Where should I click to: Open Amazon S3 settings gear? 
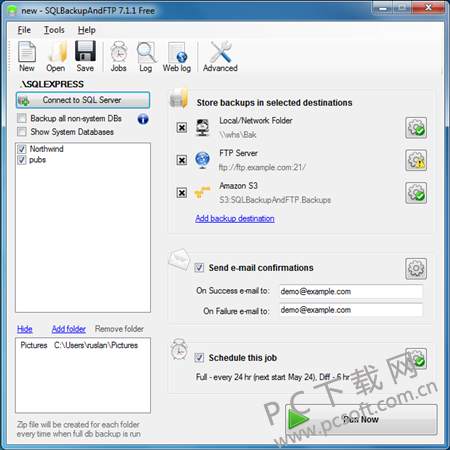coord(416,193)
